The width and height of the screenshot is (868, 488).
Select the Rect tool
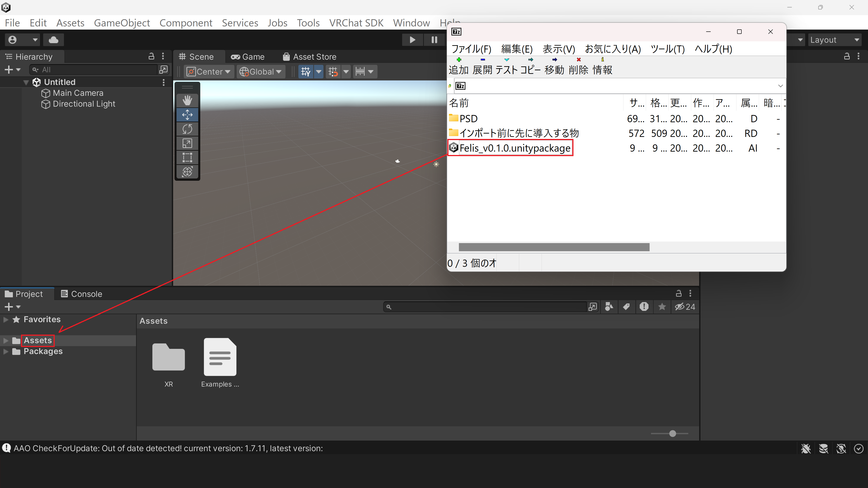pos(187,157)
